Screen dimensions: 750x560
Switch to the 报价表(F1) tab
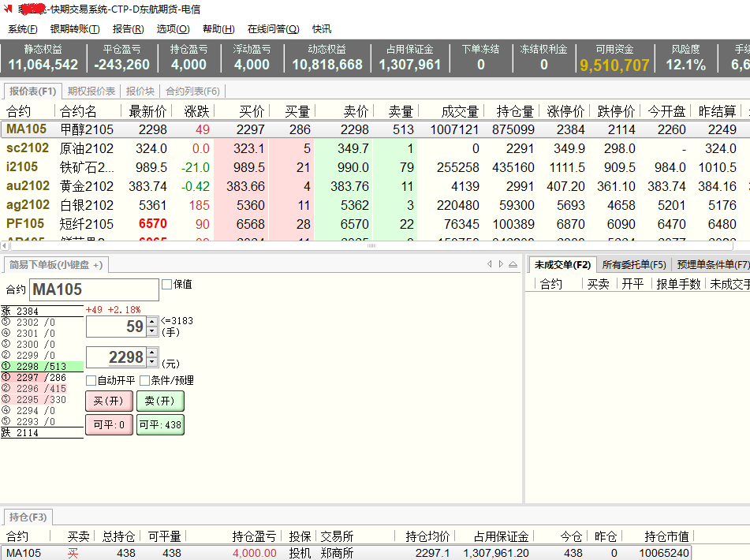[32, 91]
